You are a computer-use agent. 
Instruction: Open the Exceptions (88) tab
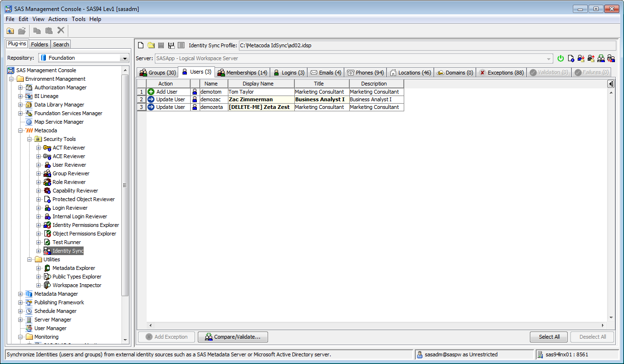click(x=501, y=73)
